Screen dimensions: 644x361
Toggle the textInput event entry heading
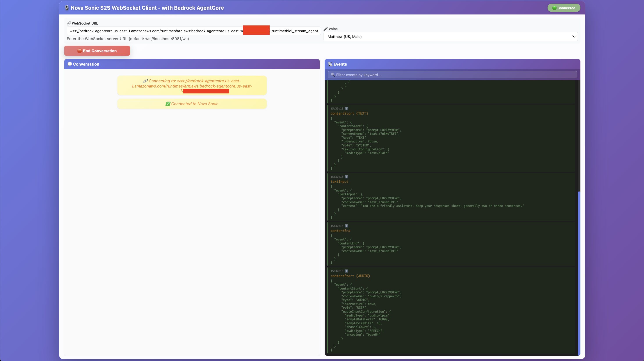(x=339, y=182)
